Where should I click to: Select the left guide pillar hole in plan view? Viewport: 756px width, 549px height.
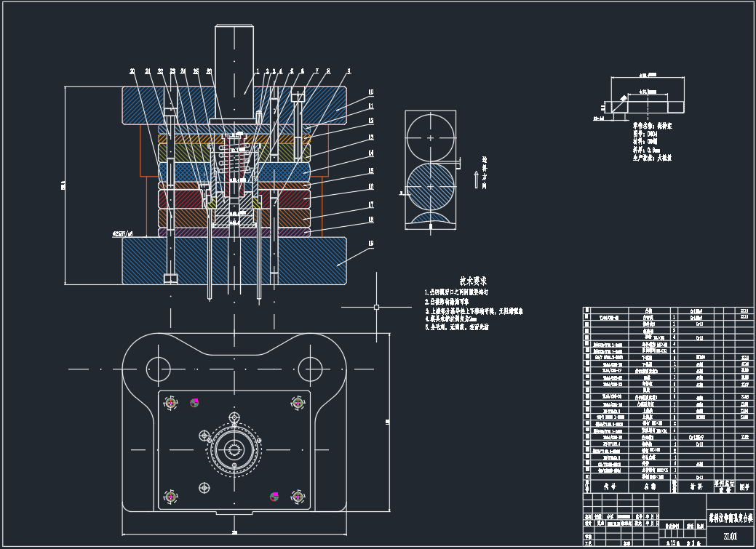(x=158, y=369)
